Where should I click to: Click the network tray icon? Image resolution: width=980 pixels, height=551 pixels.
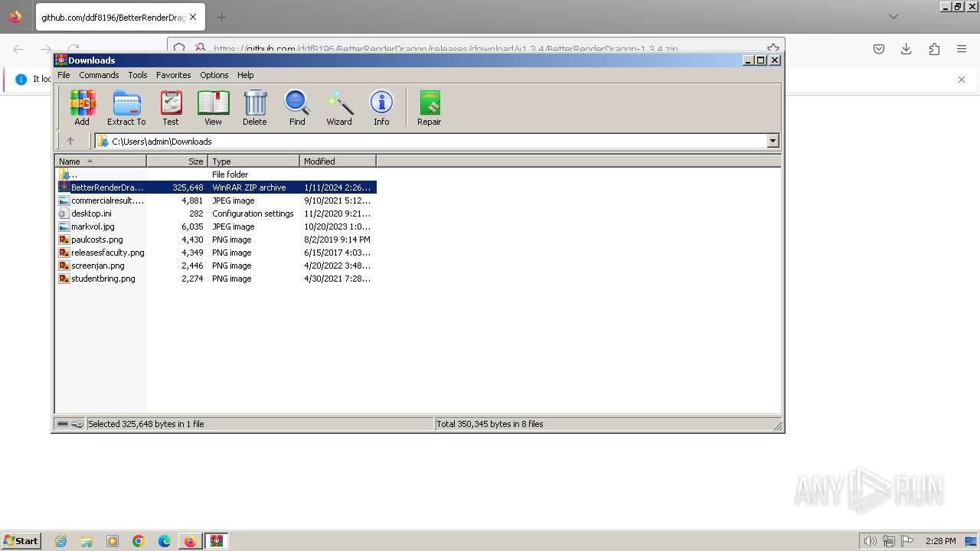(x=889, y=541)
